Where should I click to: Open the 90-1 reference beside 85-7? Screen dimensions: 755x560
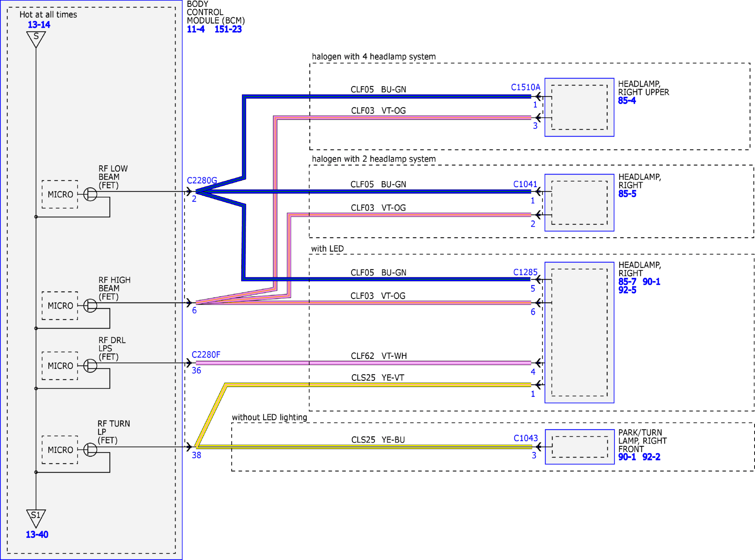click(651, 282)
